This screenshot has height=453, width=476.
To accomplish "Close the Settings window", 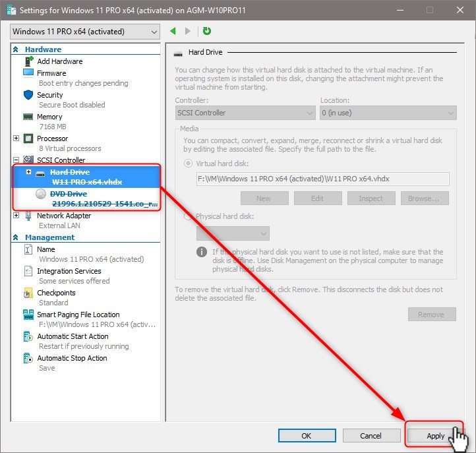I will [x=460, y=10].
